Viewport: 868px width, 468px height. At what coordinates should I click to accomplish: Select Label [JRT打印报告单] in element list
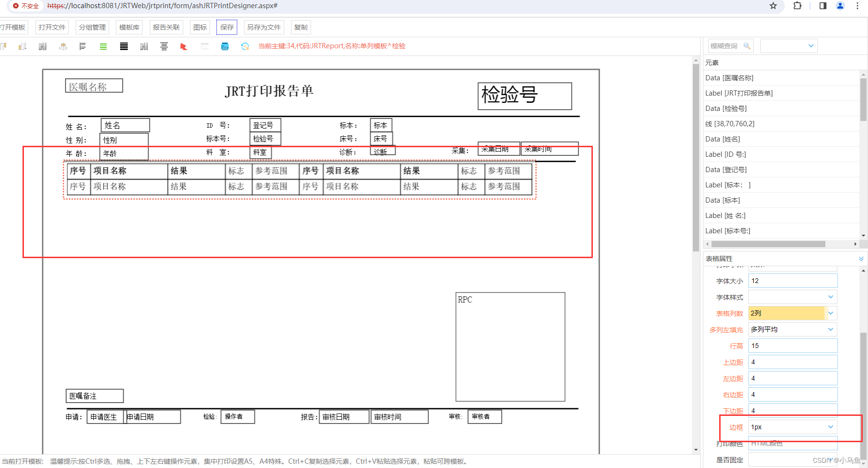tap(782, 93)
